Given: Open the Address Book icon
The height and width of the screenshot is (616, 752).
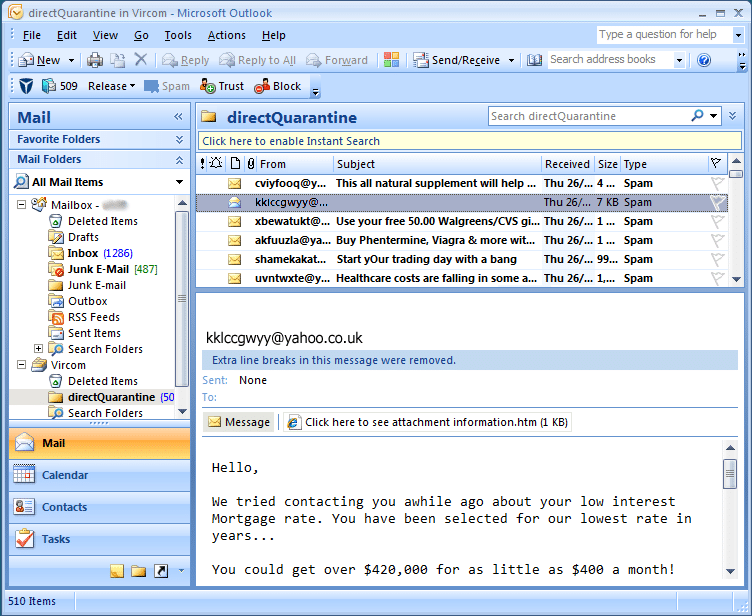Looking at the screenshot, I should pyautogui.click(x=534, y=60).
